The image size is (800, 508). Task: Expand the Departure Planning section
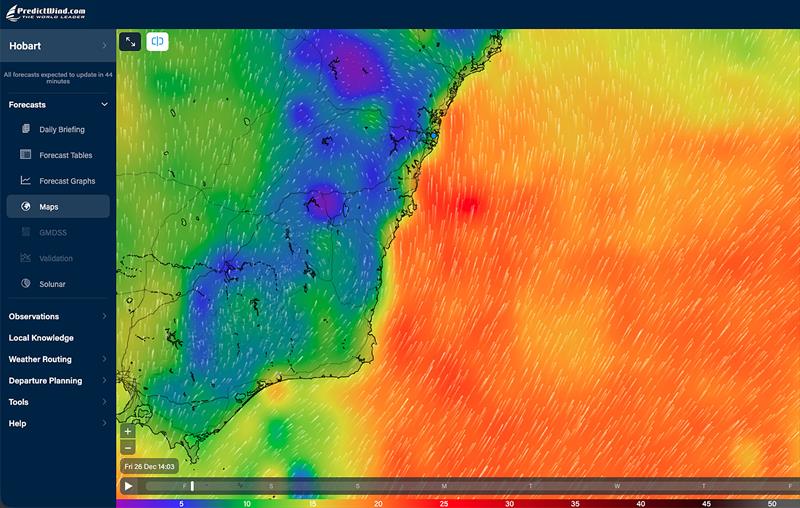click(x=58, y=380)
